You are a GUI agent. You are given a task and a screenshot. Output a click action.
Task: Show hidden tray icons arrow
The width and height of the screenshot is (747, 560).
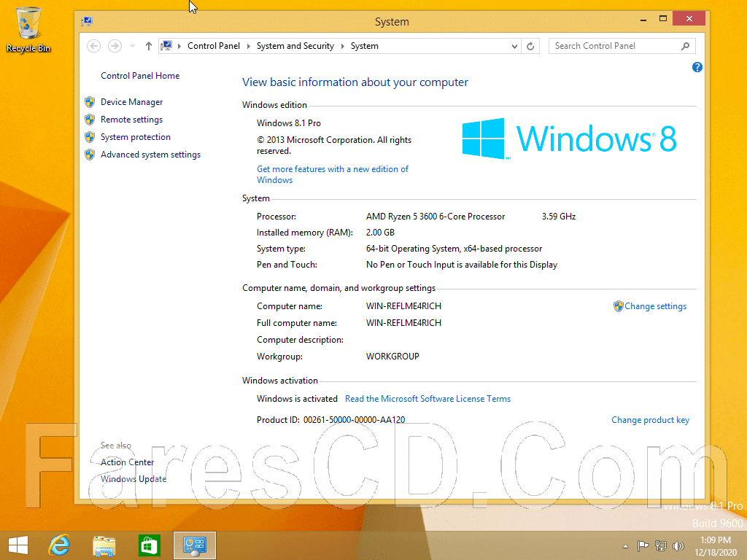coord(625,546)
